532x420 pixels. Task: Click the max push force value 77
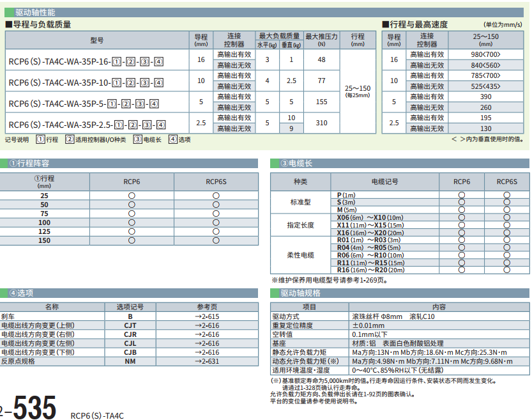[322, 81]
